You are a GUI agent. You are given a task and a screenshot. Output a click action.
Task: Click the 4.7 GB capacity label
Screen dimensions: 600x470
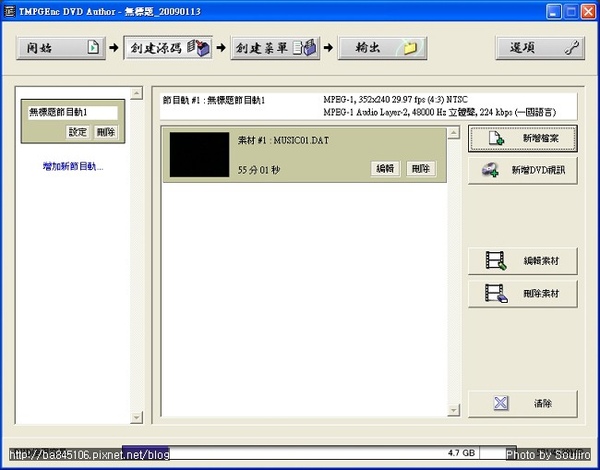point(461,453)
